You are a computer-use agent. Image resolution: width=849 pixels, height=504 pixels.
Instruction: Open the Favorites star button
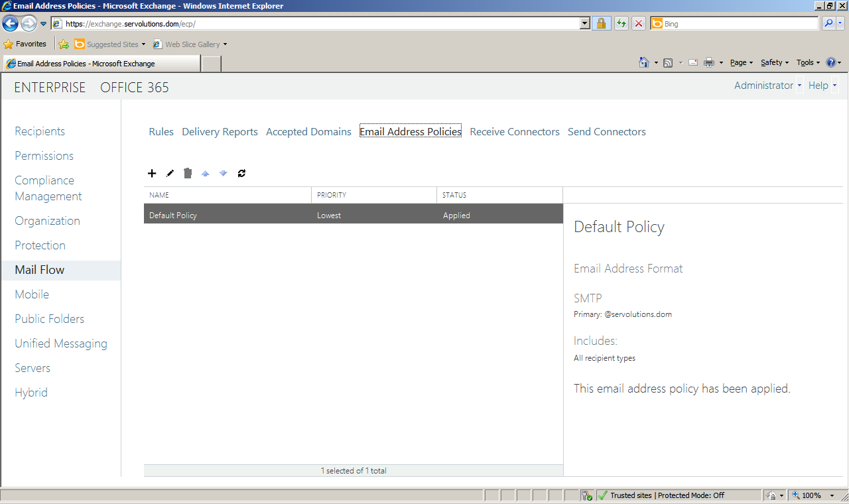click(x=25, y=44)
